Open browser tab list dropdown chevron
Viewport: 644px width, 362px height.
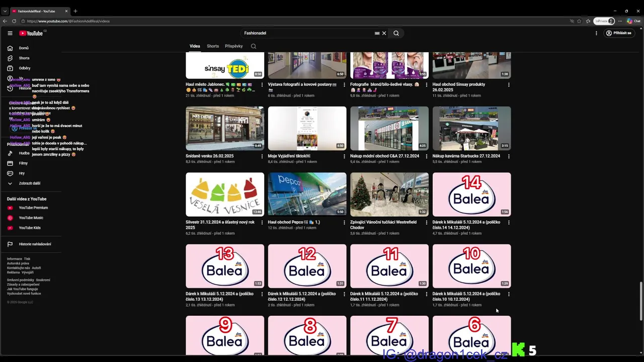[5, 11]
